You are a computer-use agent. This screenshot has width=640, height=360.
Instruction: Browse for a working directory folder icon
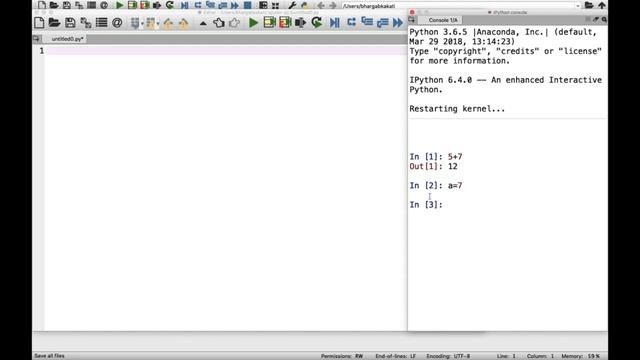(589, 5)
